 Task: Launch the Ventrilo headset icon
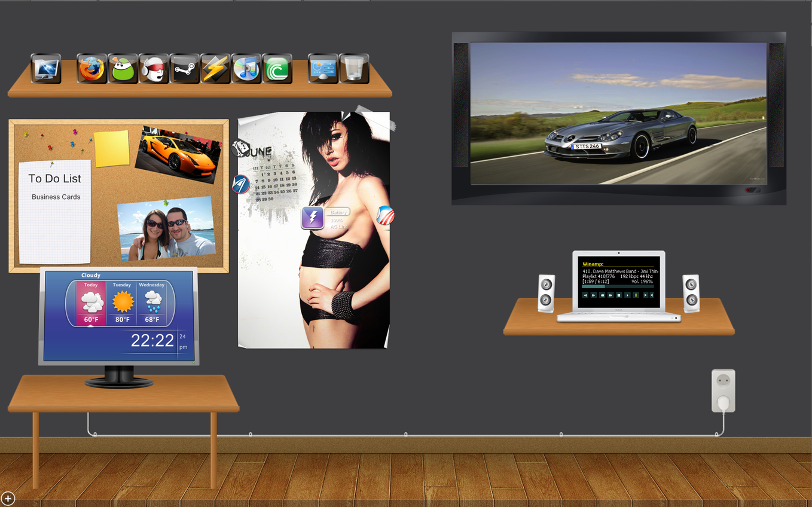pos(154,69)
